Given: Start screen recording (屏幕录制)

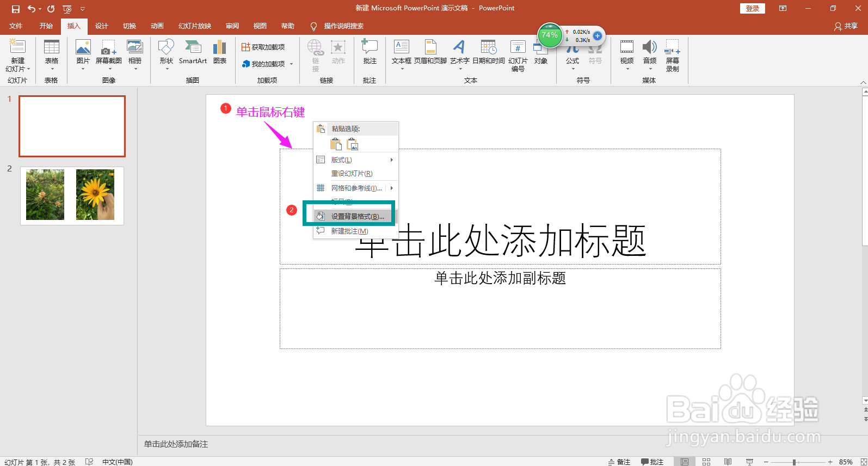Looking at the screenshot, I should (x=672, y=56).
